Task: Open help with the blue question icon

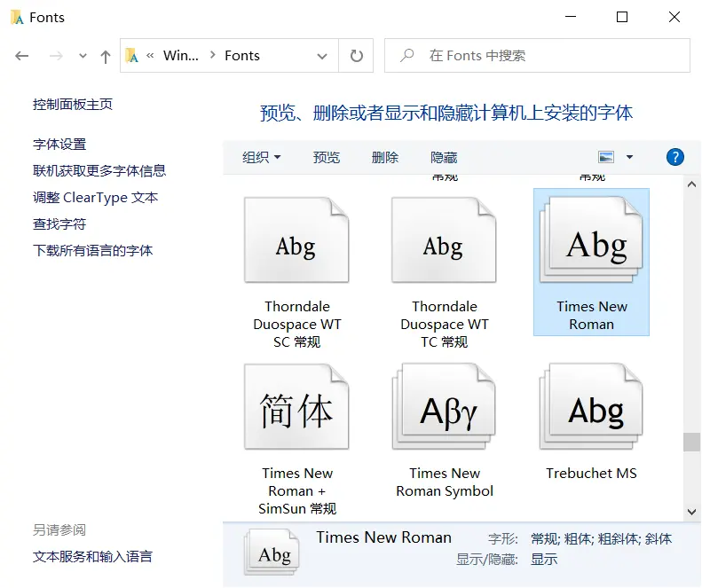Action: [x=675, y=157]
